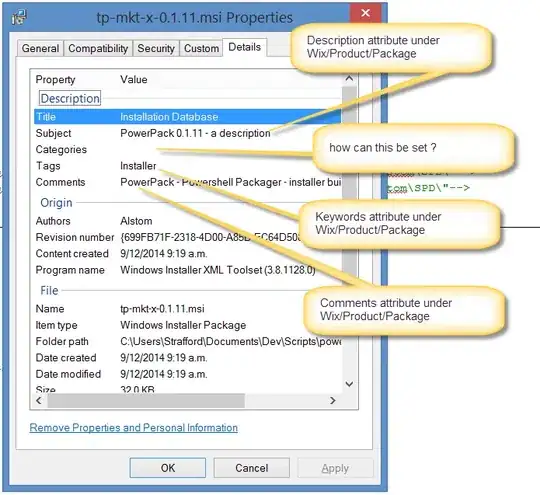The height and width of the screenshot is (495, 540).
Task: Select the Security tab
Action: 156,48
